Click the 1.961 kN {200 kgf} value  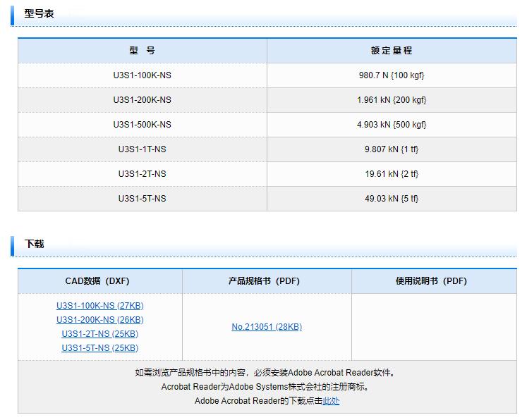point(392,100)
